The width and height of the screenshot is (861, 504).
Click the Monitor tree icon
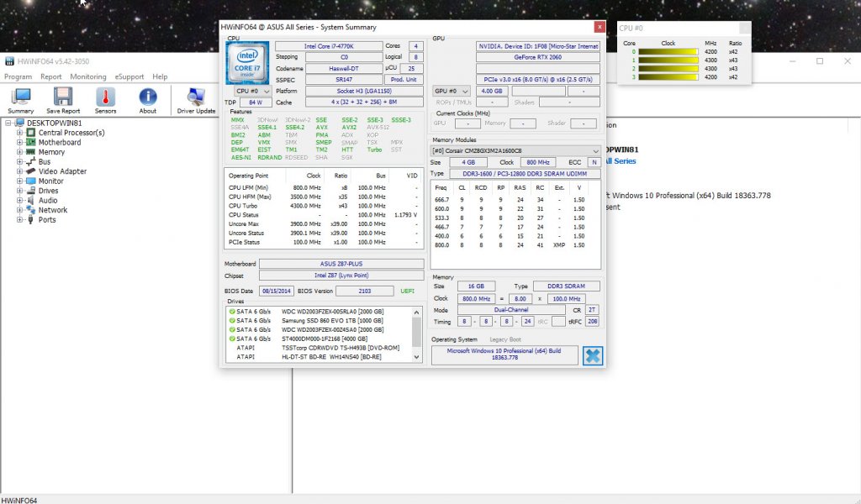(x=31, y=181)
